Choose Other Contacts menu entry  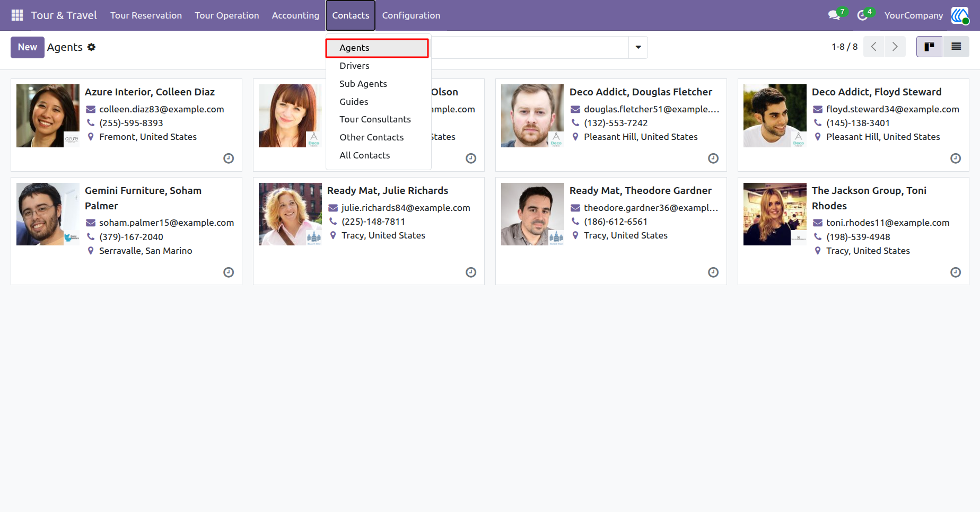click(378, 137)
